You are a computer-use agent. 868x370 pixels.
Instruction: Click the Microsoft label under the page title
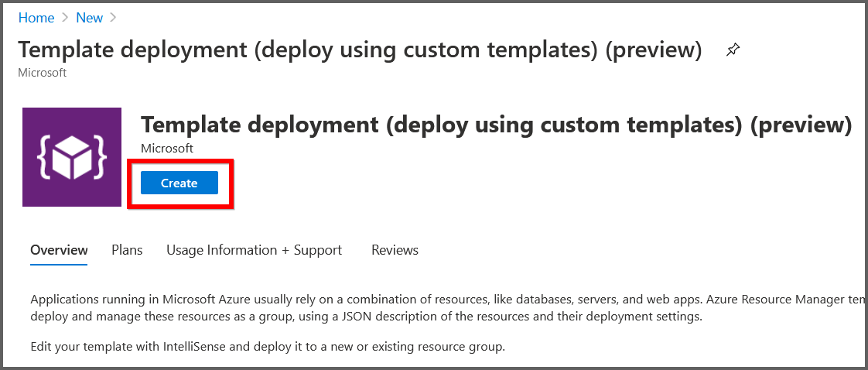click(x=43, y=73)
